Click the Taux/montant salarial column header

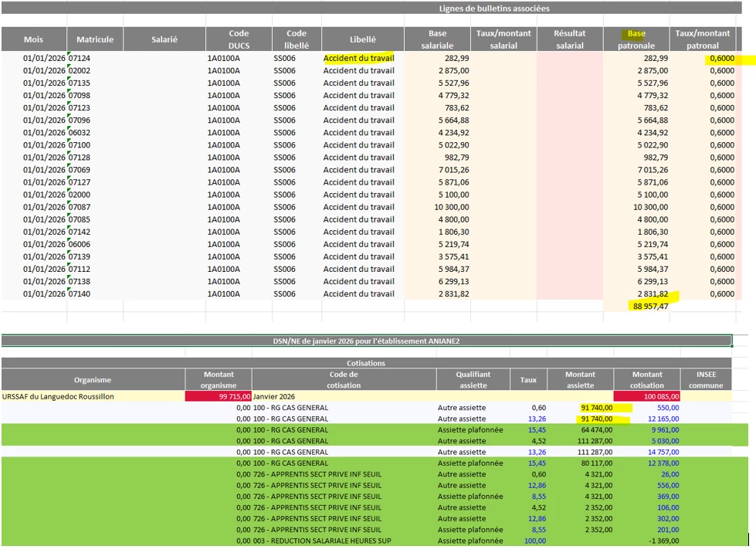pos(503,39)
